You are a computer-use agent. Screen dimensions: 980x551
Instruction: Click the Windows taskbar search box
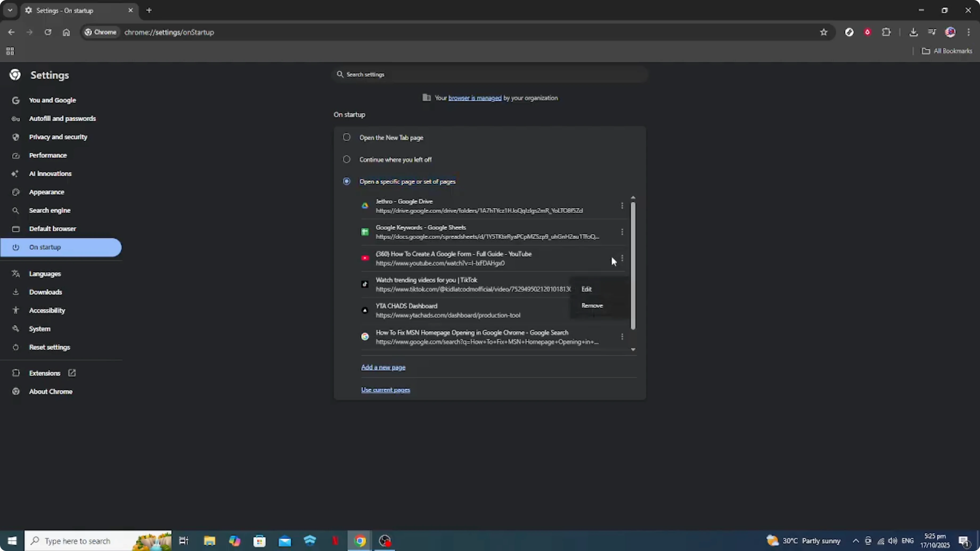(98, 541)
